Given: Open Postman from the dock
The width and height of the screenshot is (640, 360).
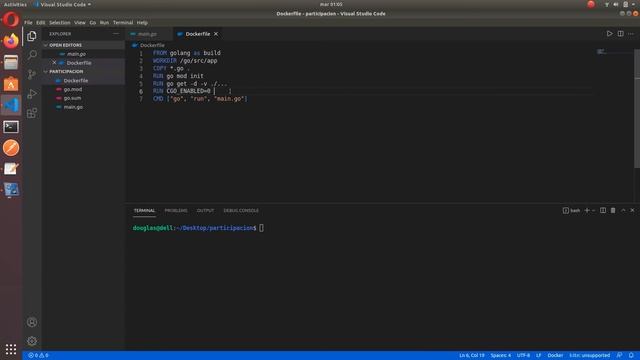Looking at the screenshot, I should click(11, 148).
